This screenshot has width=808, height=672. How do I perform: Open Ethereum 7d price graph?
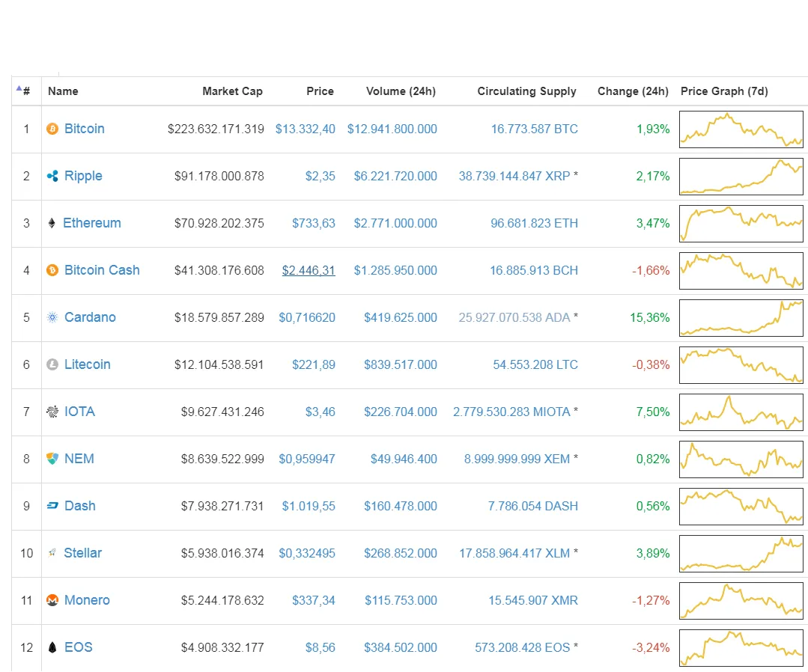741,224
